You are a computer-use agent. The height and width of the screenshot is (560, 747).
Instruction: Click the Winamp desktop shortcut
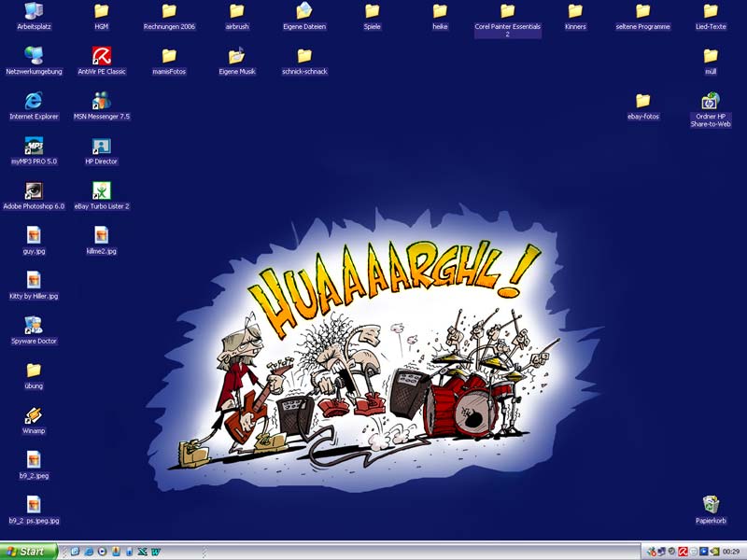[34, 415]
